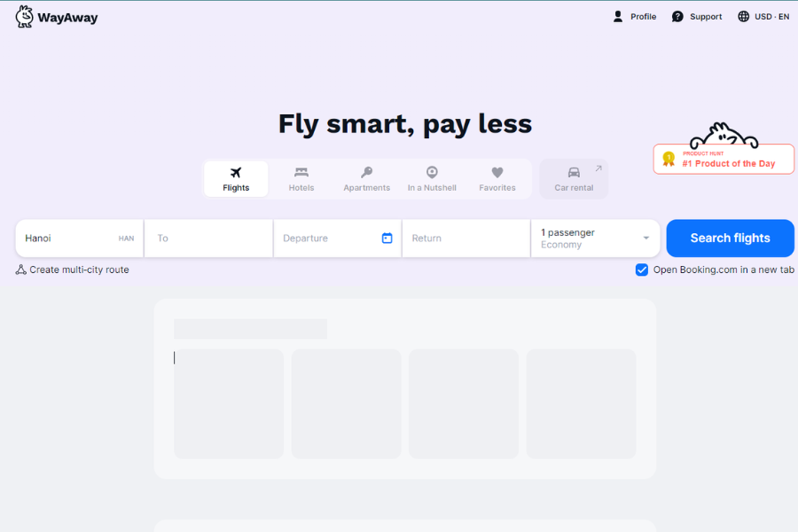The height and width of the screenshot is (532, 798).
Task: Open Favorites via the heart icon
Action: click(497, 173)
